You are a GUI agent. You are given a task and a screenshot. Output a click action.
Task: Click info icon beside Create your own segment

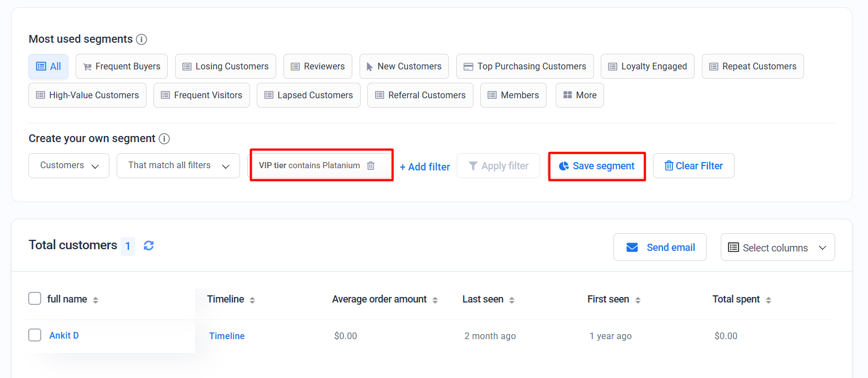coord(164,139)
